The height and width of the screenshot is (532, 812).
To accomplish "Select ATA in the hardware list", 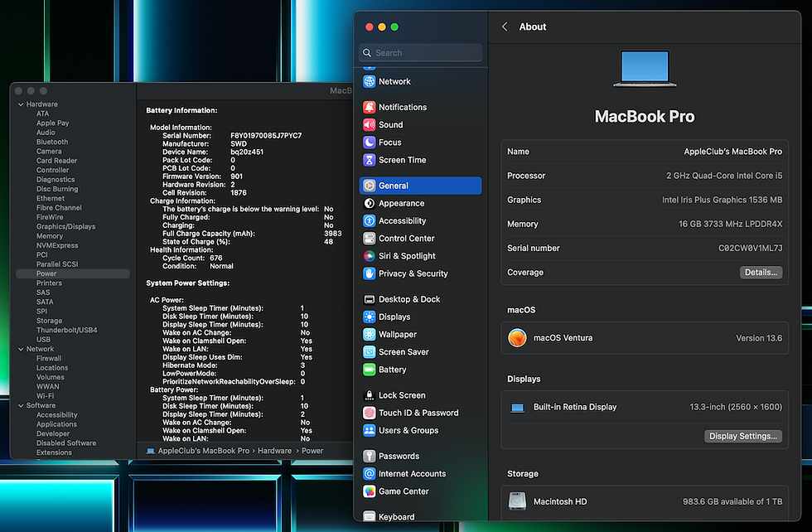I will [42, 114].
